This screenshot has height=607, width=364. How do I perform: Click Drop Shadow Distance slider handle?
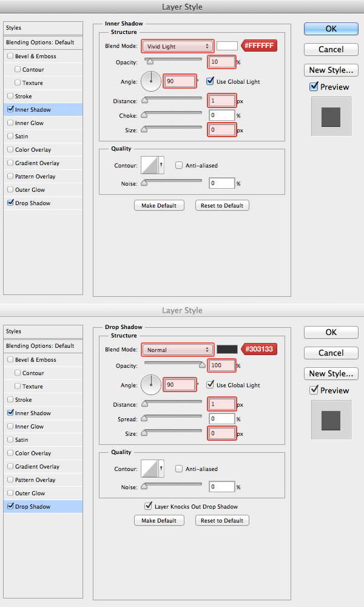click(x=144, y=404)
